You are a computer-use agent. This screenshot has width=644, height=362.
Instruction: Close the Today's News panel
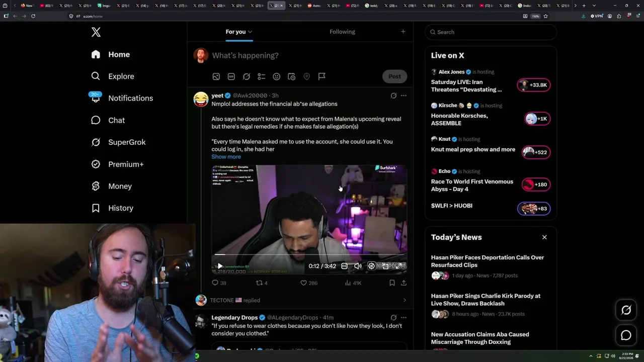544,237
